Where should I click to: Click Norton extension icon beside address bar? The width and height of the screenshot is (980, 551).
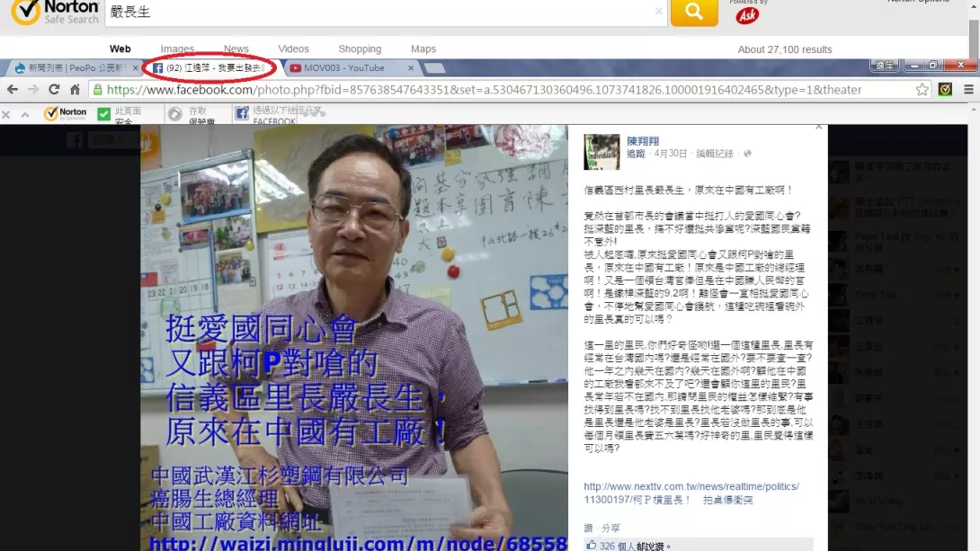tap(945, 89)
